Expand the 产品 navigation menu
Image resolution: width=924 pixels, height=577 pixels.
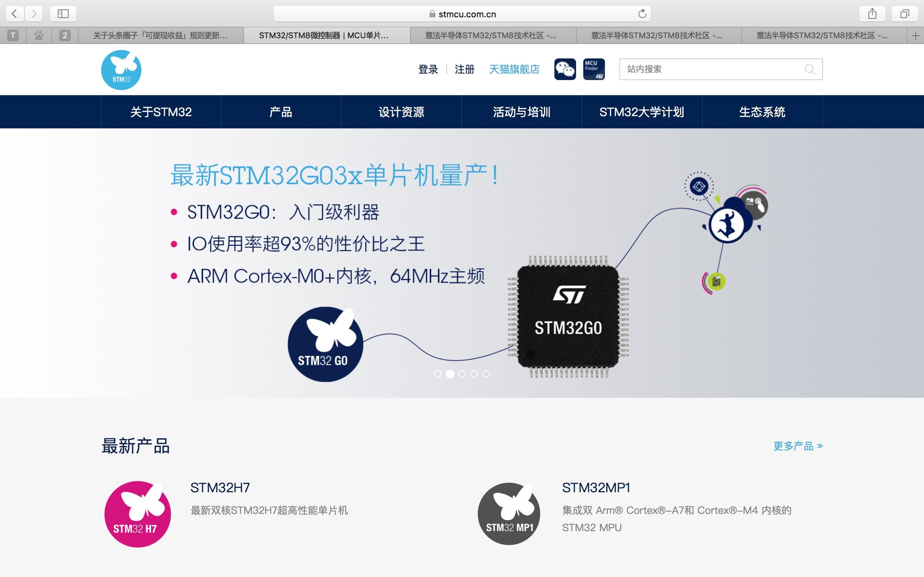click(x=281, y=112)
